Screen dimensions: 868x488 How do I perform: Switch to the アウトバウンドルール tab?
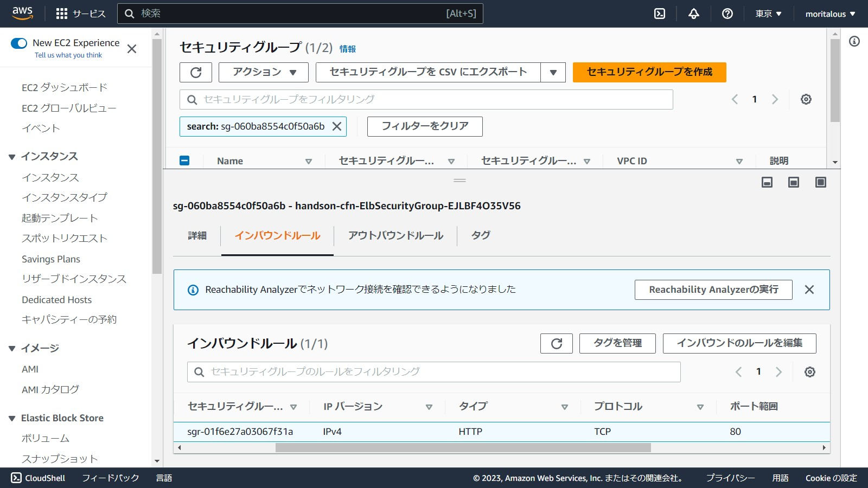pyautogui.click(x=395, y=235)
